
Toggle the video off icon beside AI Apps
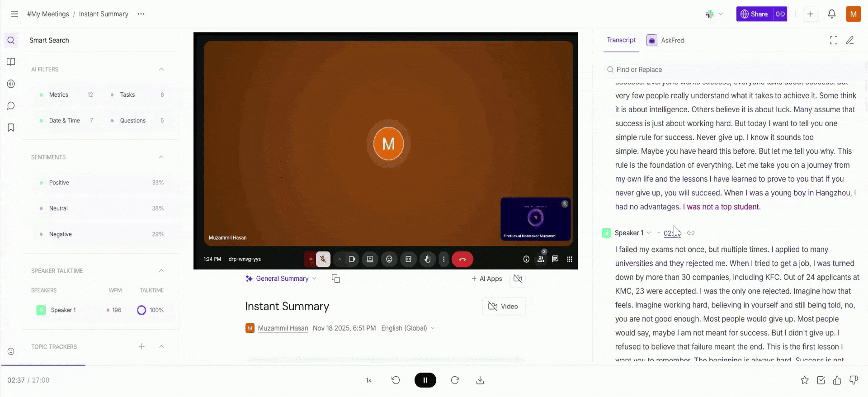point(518,279)
